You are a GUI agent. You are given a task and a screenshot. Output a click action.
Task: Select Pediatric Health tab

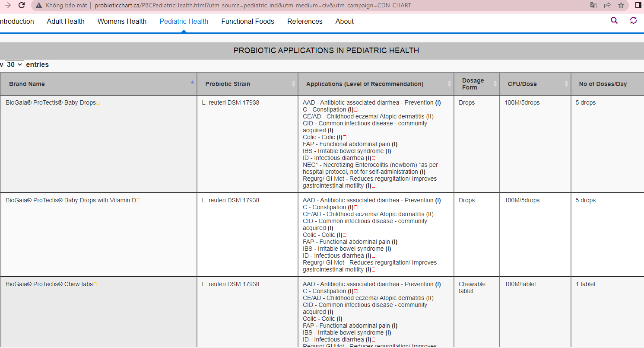click(x=184, y=21)
